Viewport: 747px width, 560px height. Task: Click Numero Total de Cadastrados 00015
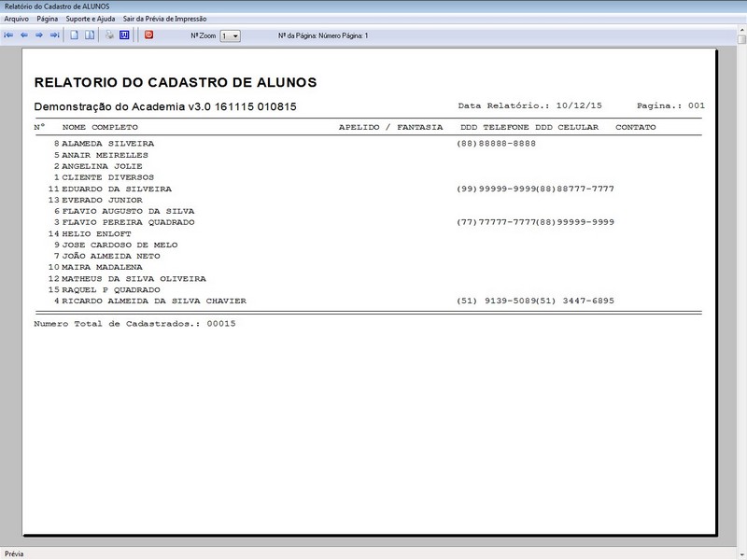[134, 324]
